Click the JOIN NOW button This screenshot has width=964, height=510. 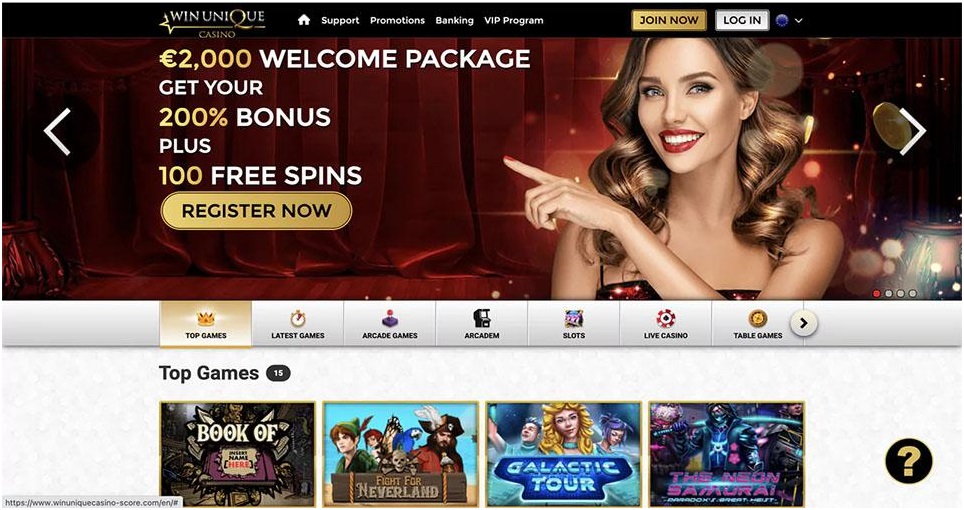tap(669, 20)
